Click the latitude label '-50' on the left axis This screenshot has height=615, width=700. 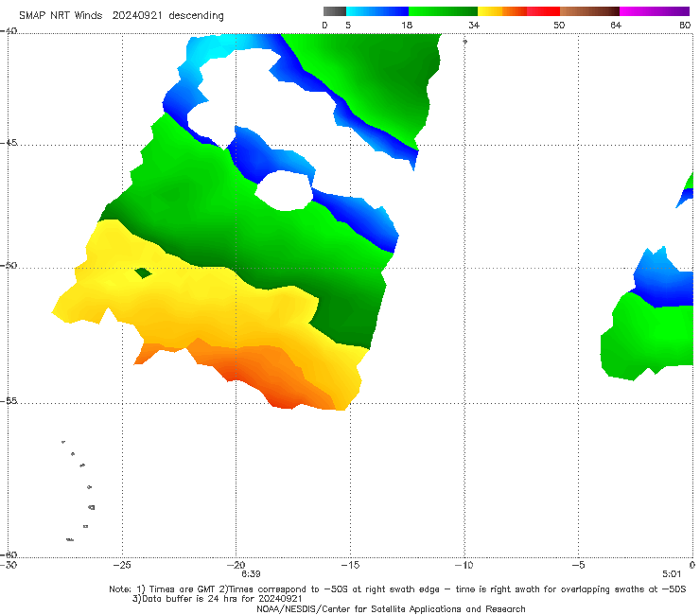pos(9,265)
